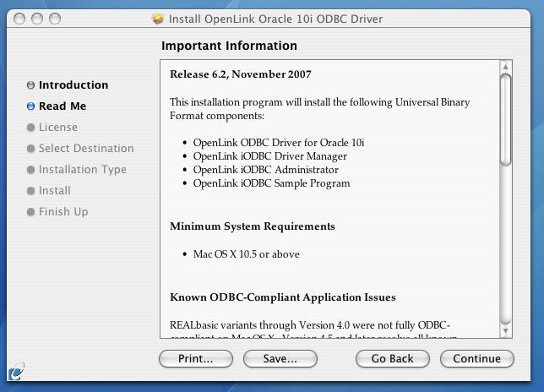Click the Installation Type step label
This screenshot has height=392, width=544.
click(83, 170)
